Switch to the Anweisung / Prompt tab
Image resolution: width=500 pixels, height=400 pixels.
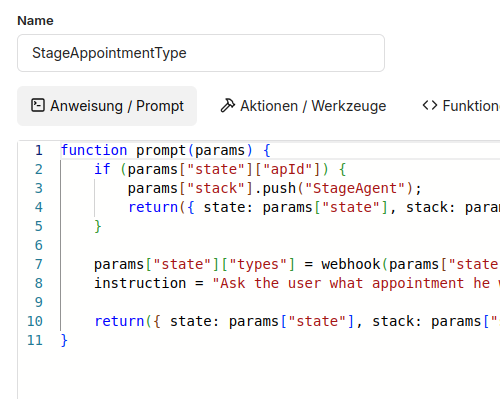pyautogui.click(x=107, y=106)
